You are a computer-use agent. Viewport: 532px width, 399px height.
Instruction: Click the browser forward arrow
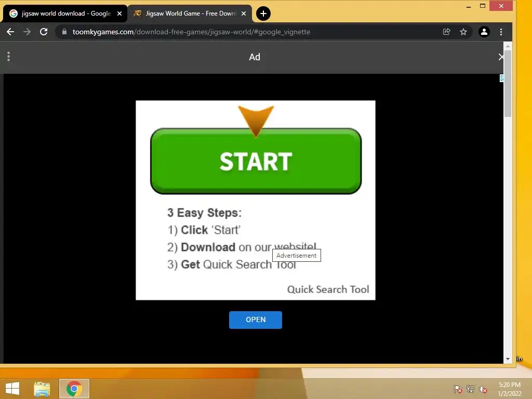coord(27,32)
